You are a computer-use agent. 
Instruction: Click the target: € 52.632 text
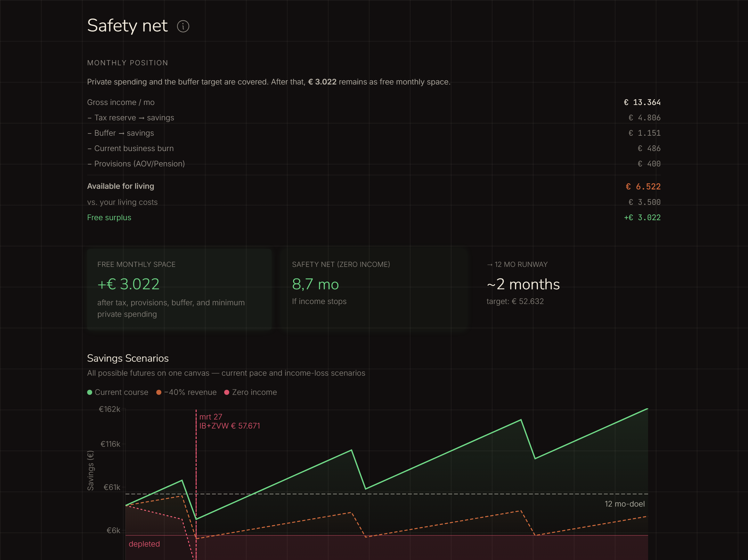515,301
